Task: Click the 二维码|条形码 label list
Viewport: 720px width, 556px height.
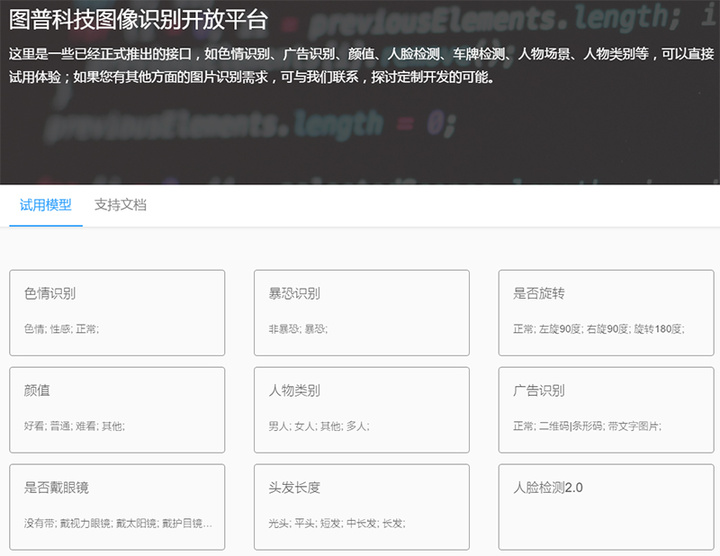Action: [587, 426]
